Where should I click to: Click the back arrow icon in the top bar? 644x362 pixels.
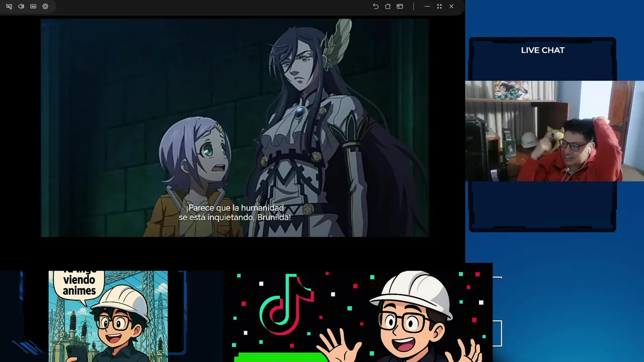click(x=376, y=7)
